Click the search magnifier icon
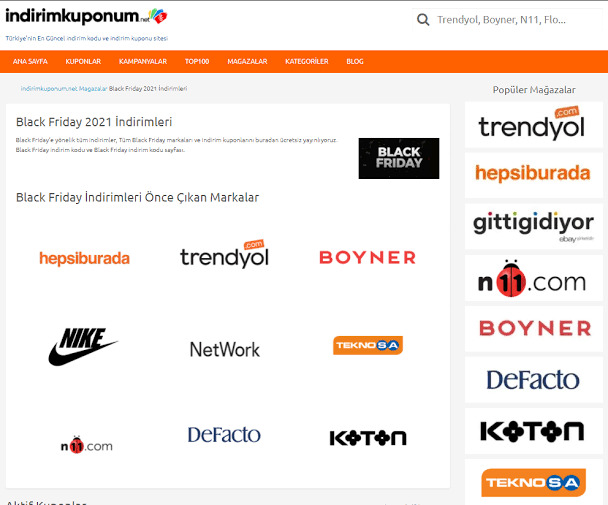 [x=423, y=20]
